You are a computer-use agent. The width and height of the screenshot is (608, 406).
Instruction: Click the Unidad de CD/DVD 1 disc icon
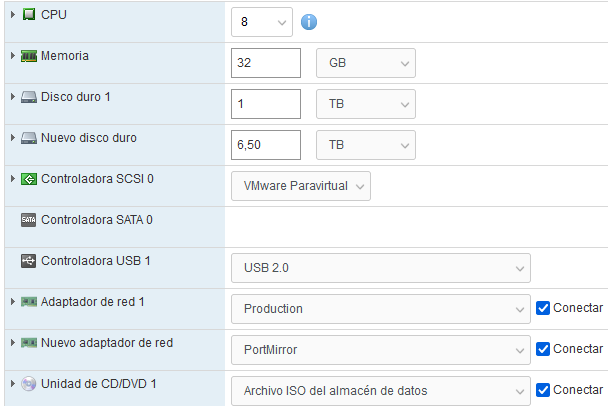point(29,384)
